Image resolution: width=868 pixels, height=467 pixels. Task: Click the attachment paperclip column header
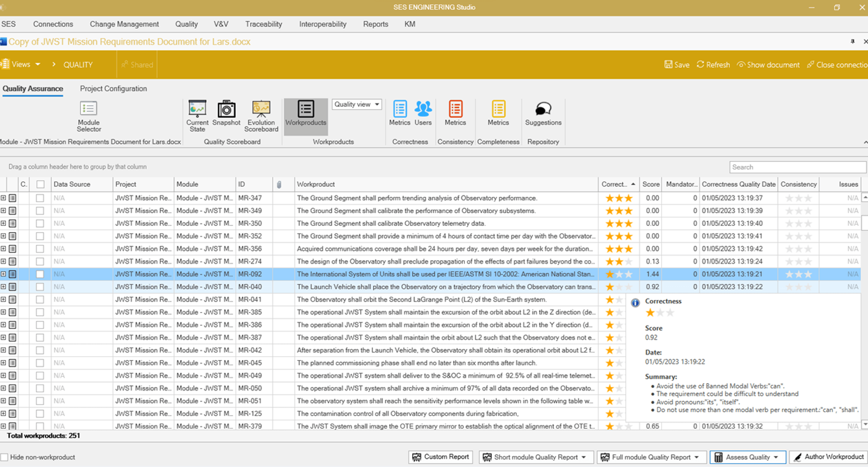click(279, 184)
